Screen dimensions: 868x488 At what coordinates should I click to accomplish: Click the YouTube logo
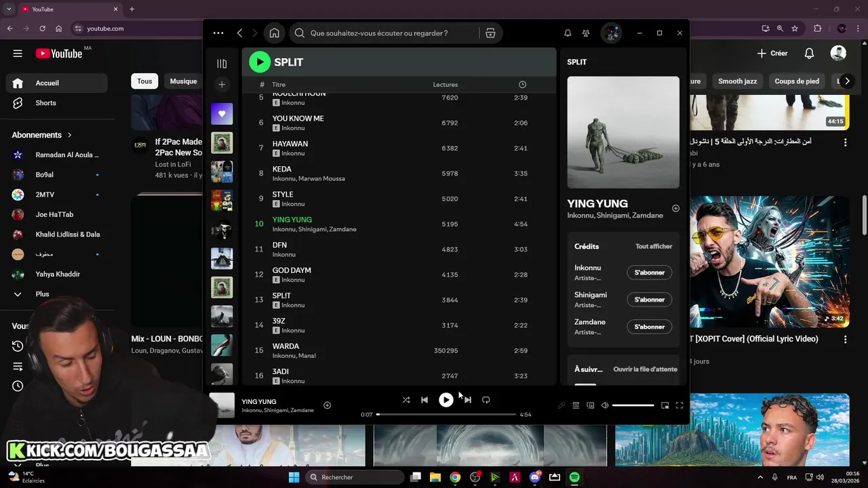click(59, 54)
